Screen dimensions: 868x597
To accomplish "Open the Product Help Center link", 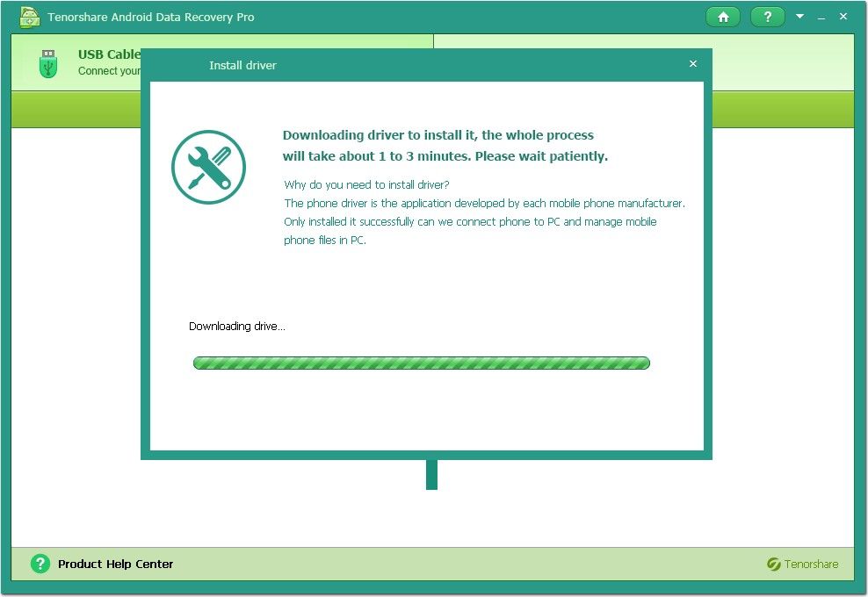I will [115, 565].
